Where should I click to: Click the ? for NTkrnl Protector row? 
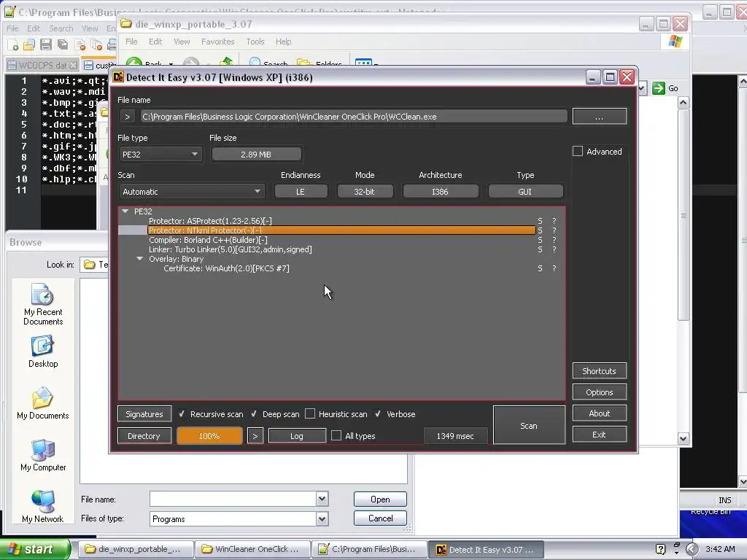tap(554, 230)
